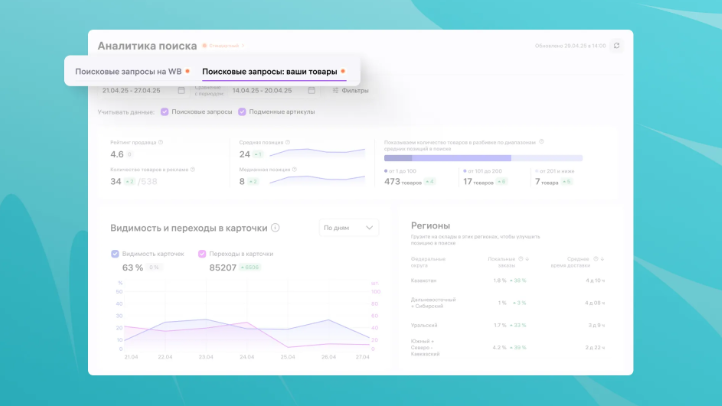Viewport: 722px width, 406px height.
Task: Open the Стандартный plan chevron link
Action: click(223, 46)
